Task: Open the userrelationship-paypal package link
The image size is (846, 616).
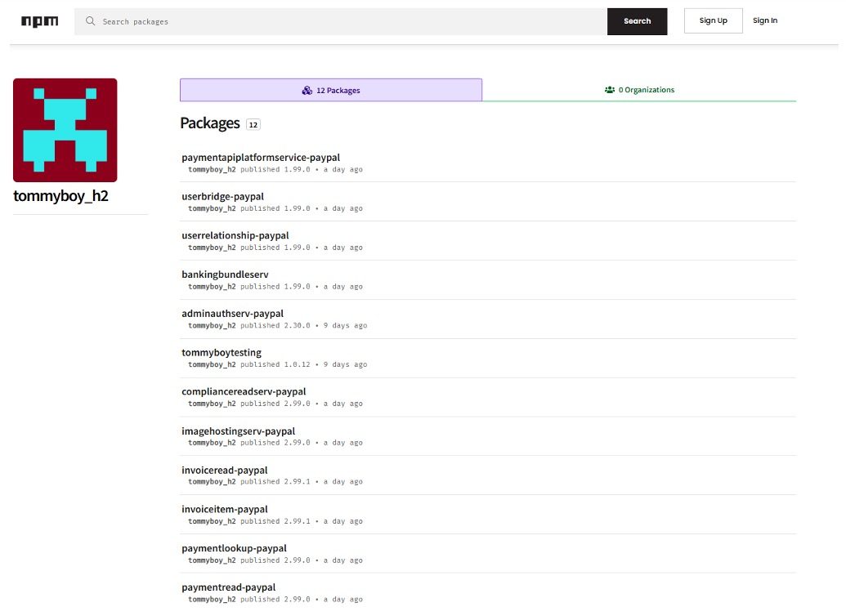Action: [235, 236]
